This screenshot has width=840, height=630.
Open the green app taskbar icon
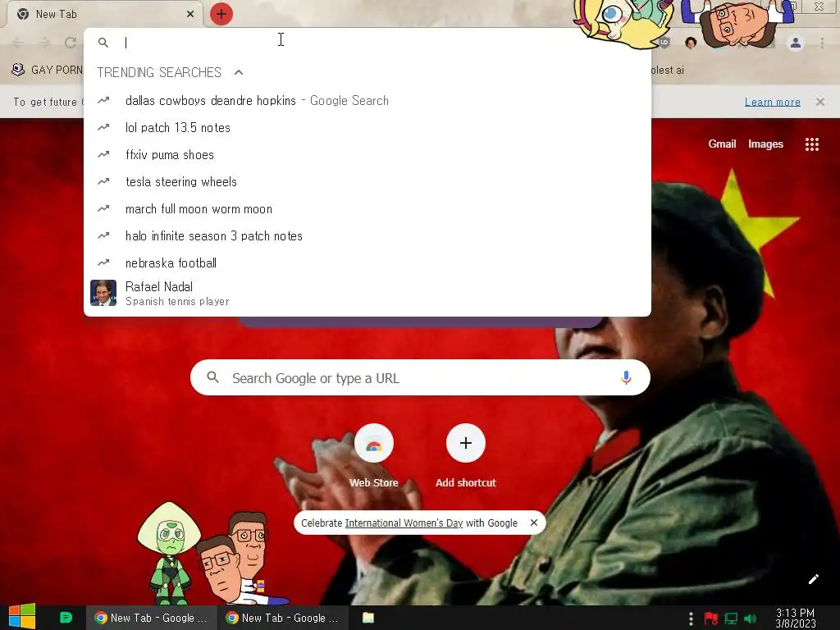[66, 617]
